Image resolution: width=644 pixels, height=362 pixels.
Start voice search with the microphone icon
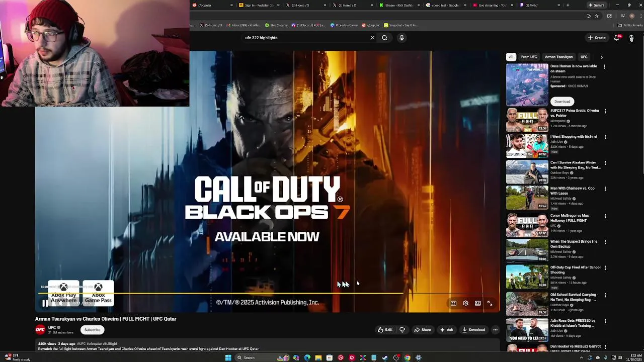(x=401, y=38)
